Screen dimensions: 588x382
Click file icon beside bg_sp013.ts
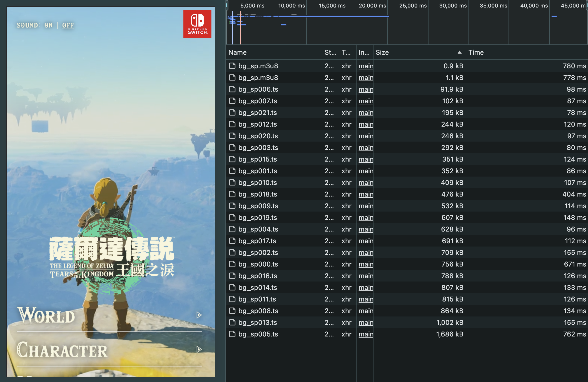click(232, 322)
